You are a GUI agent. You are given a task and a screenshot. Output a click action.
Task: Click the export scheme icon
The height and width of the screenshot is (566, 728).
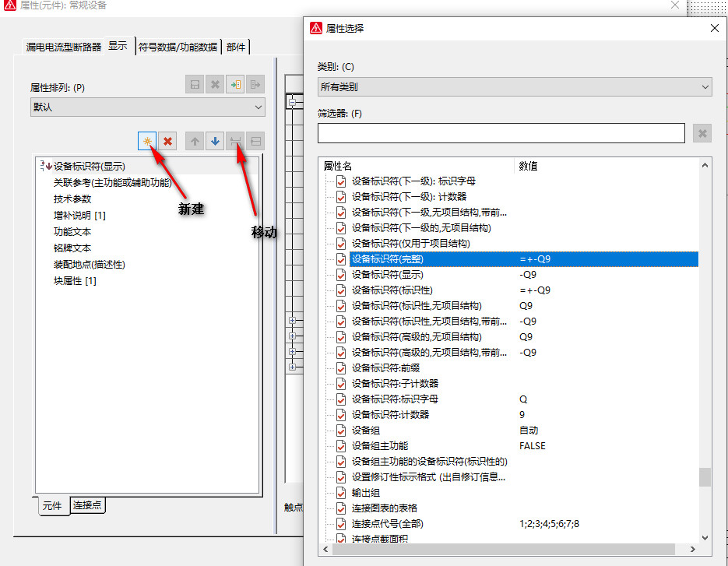coord(255,84)
